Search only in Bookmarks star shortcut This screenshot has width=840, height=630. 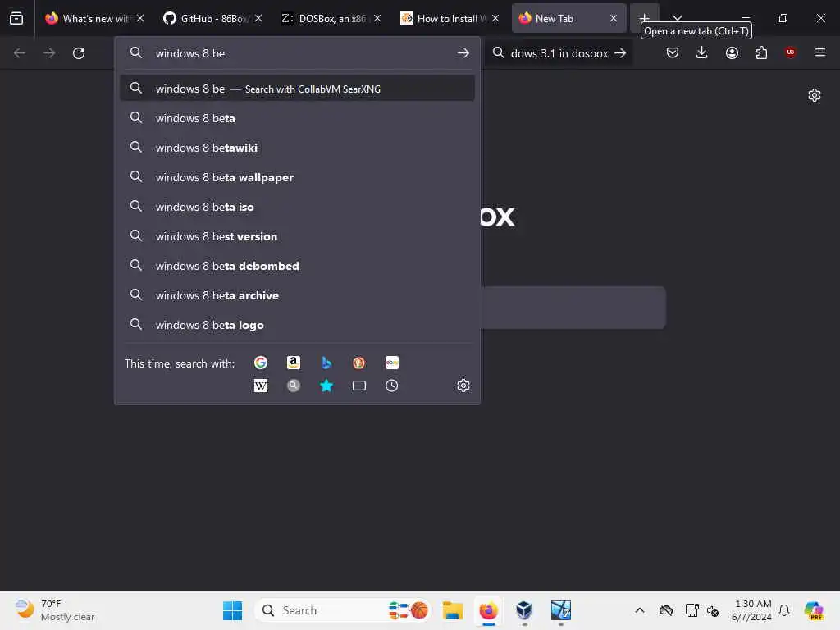(326, 386)
